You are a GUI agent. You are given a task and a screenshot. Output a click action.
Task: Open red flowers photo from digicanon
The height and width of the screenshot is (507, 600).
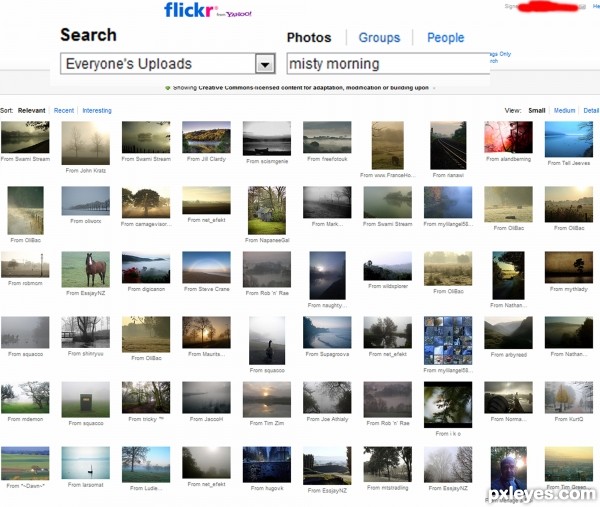146,267
